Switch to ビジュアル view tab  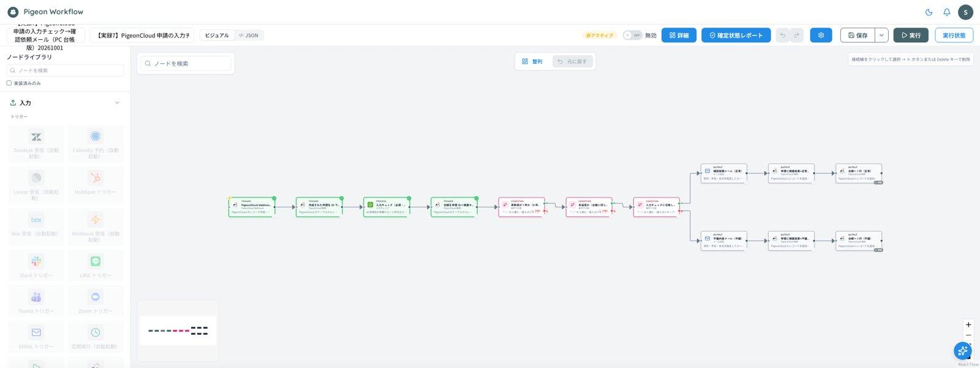(x=217, y=36)
